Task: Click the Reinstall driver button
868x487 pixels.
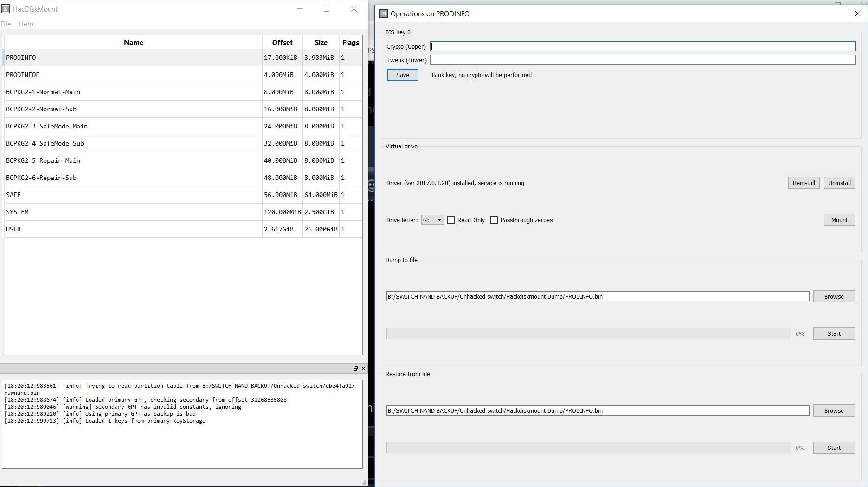Action: click(x=804, y=183)
